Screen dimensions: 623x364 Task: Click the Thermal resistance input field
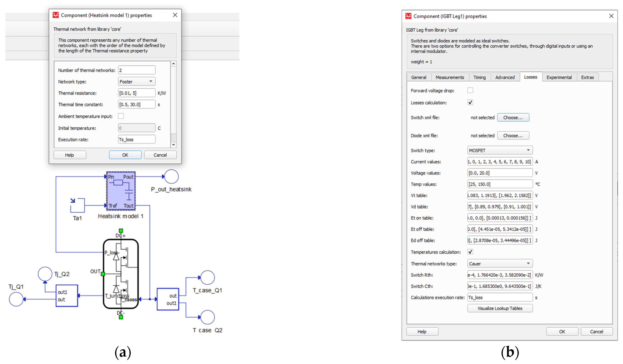click(136, 93)
